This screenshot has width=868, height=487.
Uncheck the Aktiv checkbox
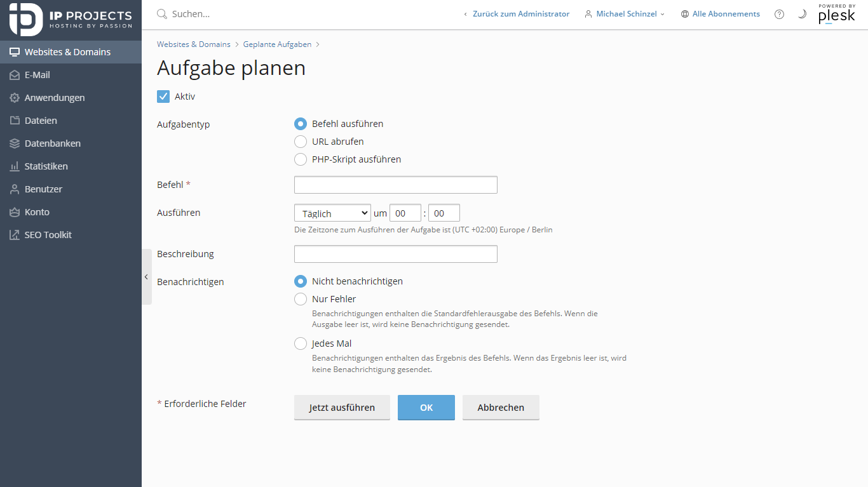coord(163,97)
